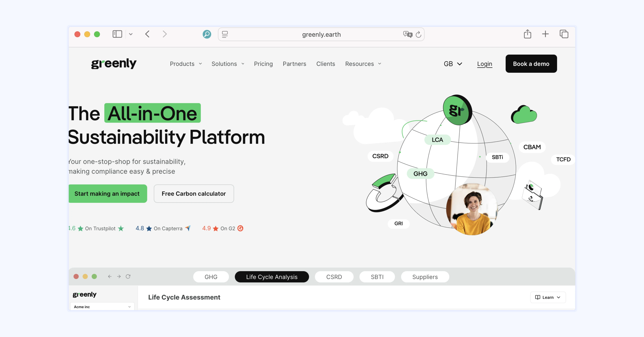Image resolution: width=644 pixels, height=337 pixels.
Task: Click the GRI label below the globe
Action: [x=398, y=224]
